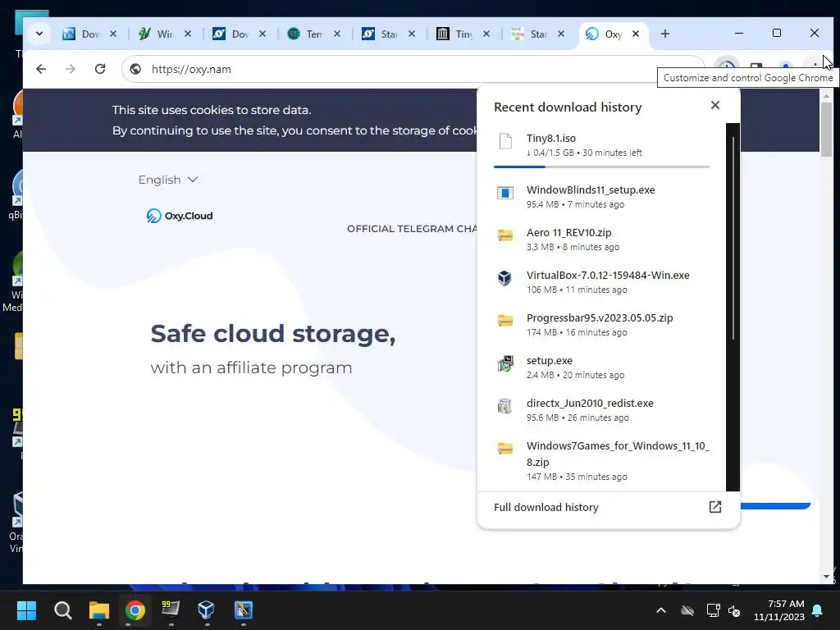The width and height of the screenshot is (840, 630).
Task: Open a new tab with the plus button
Action: [664, 34]
